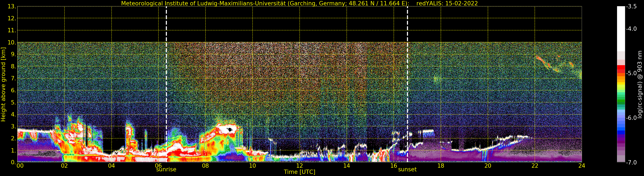Click the '11.' height tick label
This screenshot has width=644, height=176.
(x=12, y=31)
